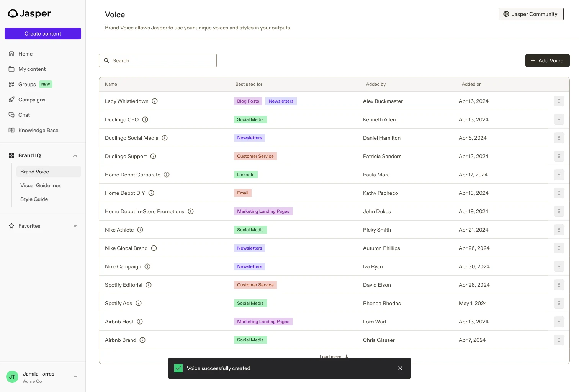
Task: Open info icon beside Airbnb Brand
Action: pyautogui.click(x=142, y=340)
